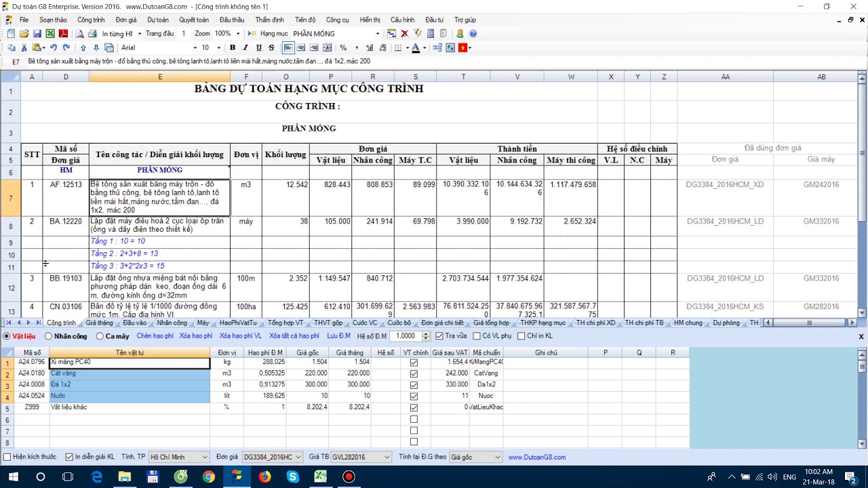Uncheck the VT chính box for Nước
The height and width of the screenshot is (488, 868).
[414, 396]
